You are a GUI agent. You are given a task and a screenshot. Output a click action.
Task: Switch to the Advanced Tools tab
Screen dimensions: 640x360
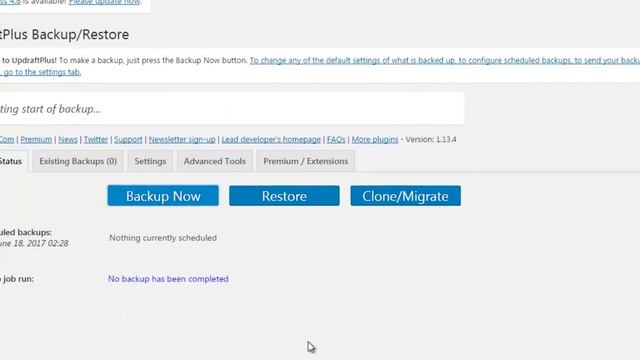[x=215, y=161]
